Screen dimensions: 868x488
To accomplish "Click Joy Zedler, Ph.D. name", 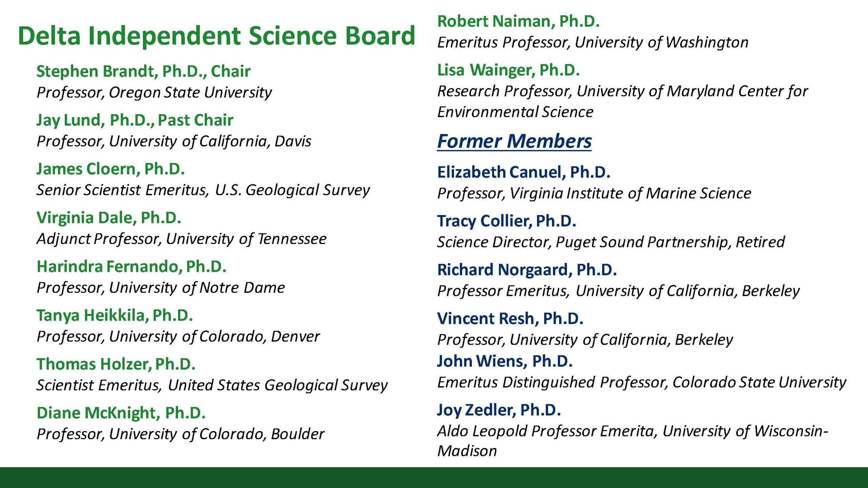I will (x=499, y=410).
